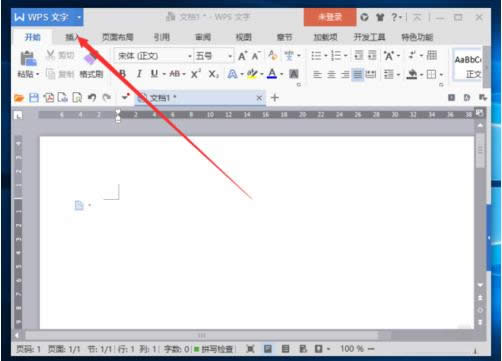Toggle underline formatting with the U button

[154, 74]
